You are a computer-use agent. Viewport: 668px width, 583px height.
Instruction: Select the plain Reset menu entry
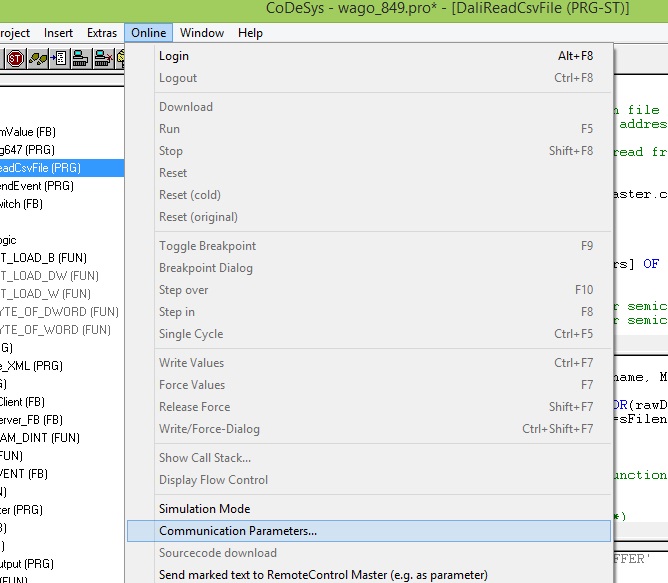click(x=369, y=173)
